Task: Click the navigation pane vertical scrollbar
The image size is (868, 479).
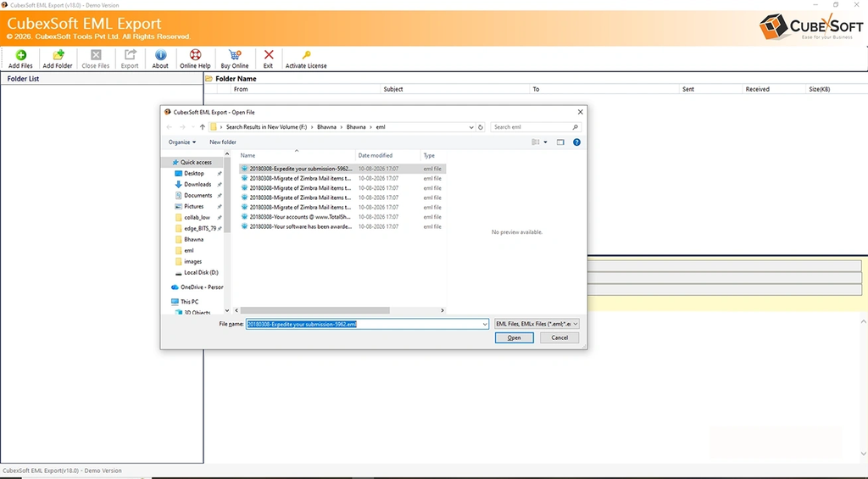Action: point(227,194)
